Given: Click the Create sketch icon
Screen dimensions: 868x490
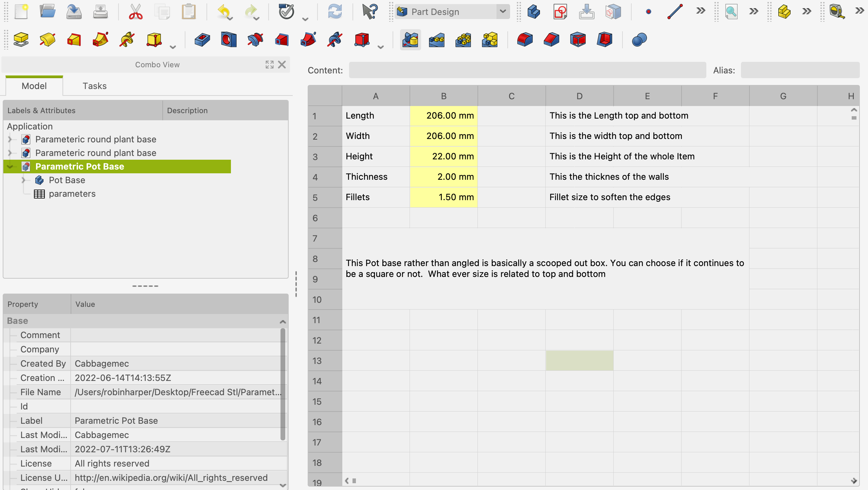Looking at the screenshot, I should point(560,12).
